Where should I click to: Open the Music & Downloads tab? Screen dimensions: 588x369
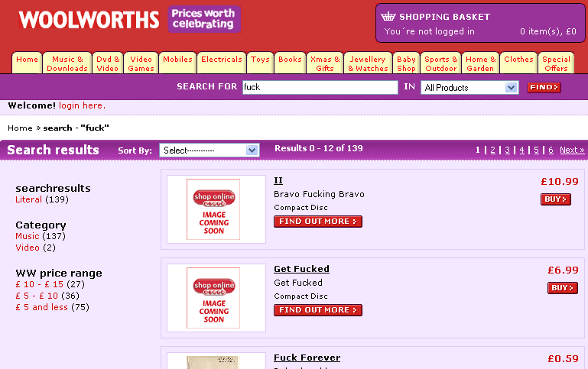pos(67,63)
